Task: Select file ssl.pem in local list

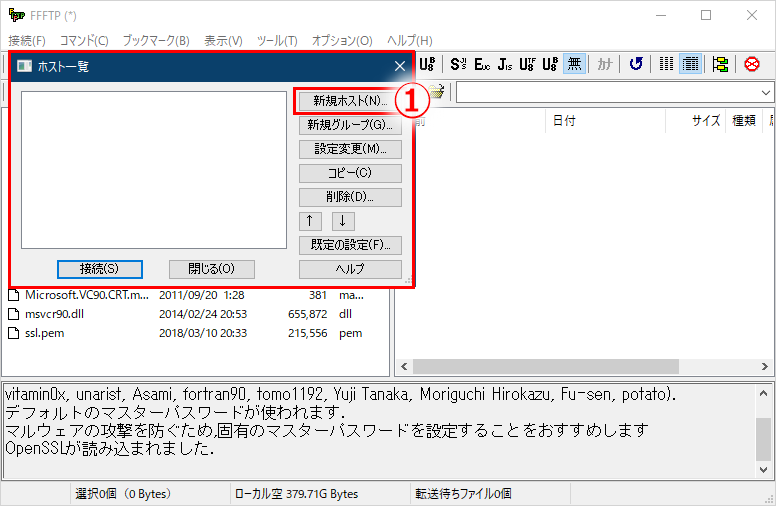Action: [x=45, y=333]
